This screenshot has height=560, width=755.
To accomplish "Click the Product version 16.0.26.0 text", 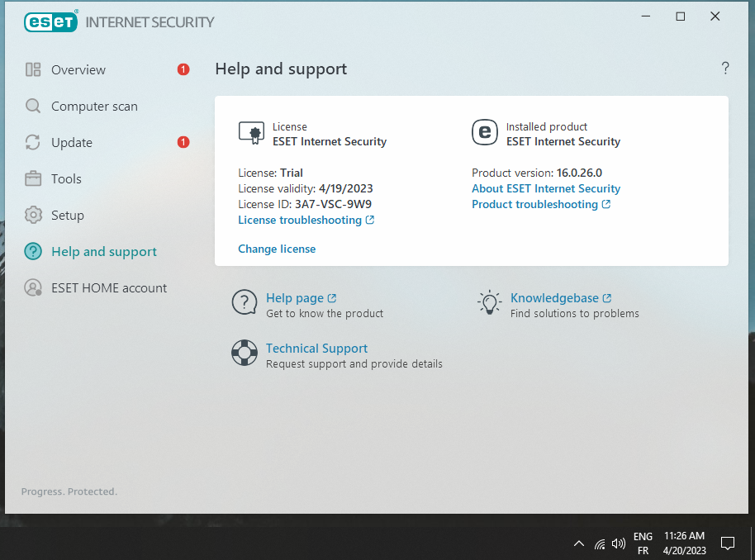I will (579, 173).
